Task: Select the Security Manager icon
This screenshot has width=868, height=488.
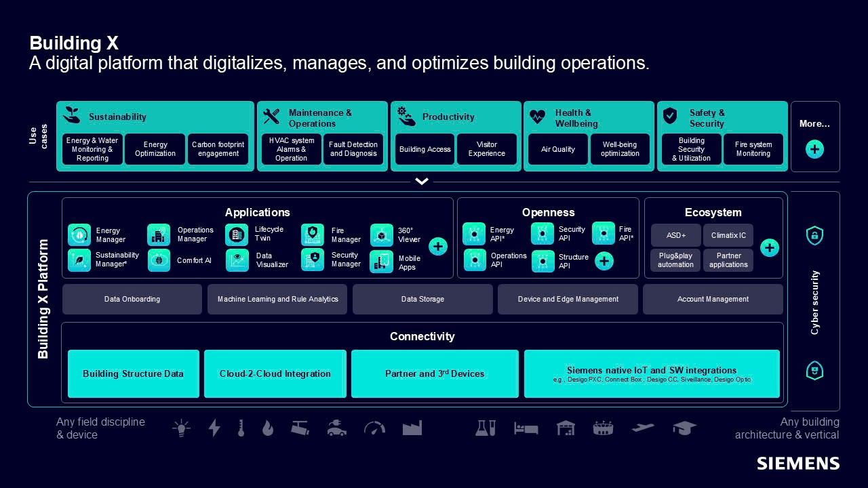Action: coord(313,260)
